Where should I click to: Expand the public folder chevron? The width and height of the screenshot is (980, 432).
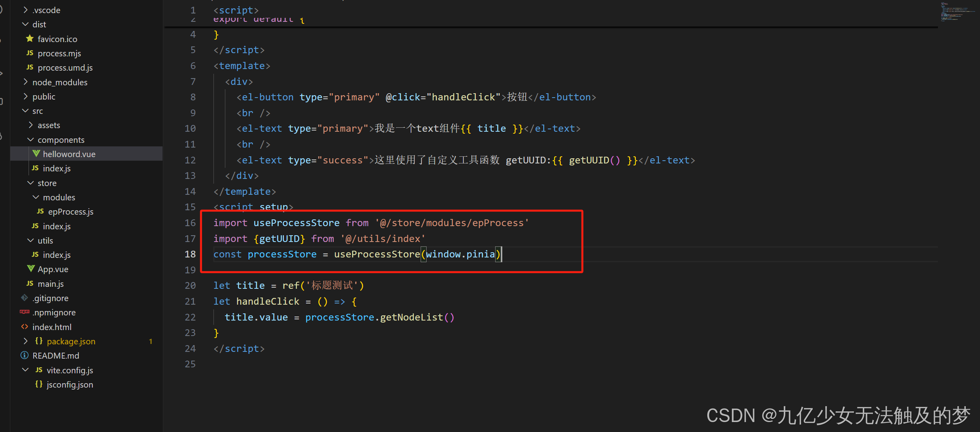[25, 96]
